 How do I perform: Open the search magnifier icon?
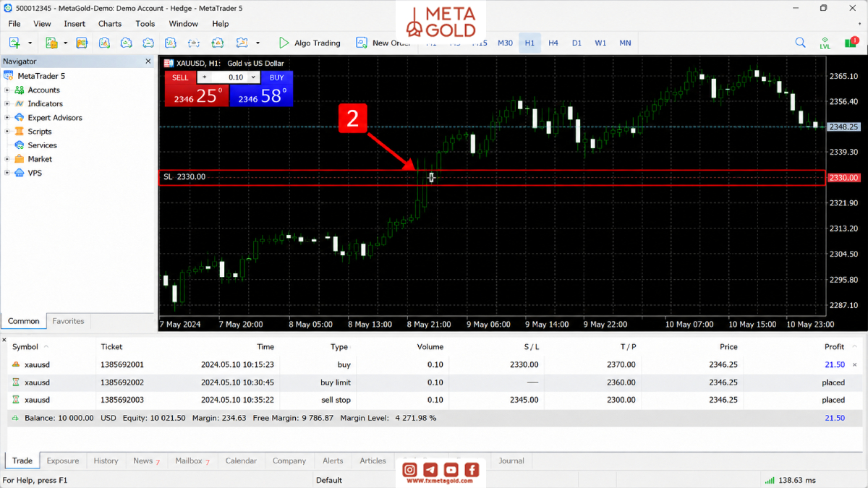800,43
